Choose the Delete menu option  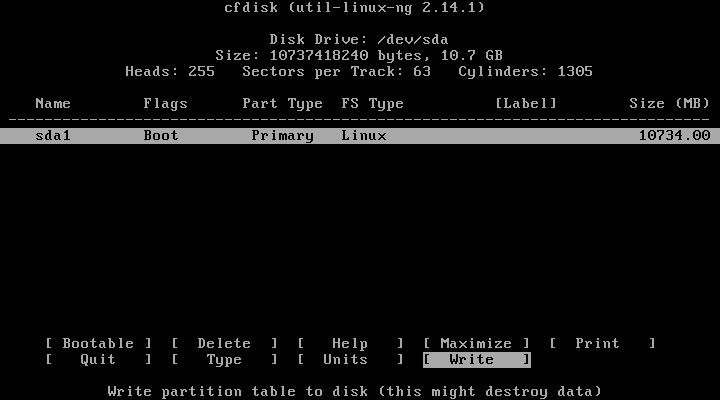point(224,344)
